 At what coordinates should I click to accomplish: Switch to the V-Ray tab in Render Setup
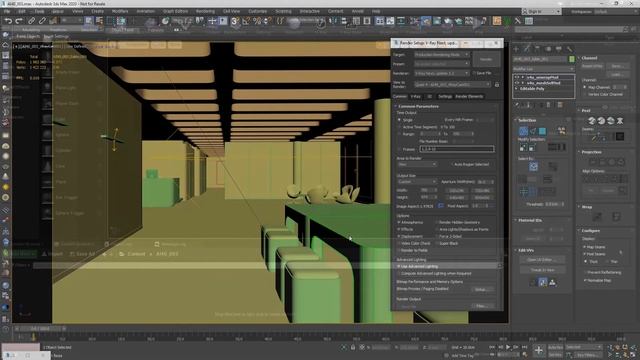click(x=416, y=96)
